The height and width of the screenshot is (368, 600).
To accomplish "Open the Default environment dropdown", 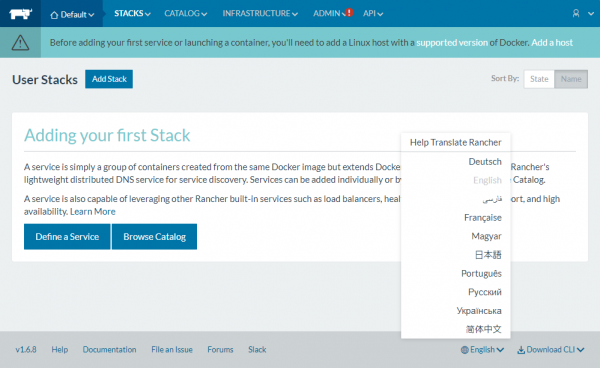I will tap(72, 15).
